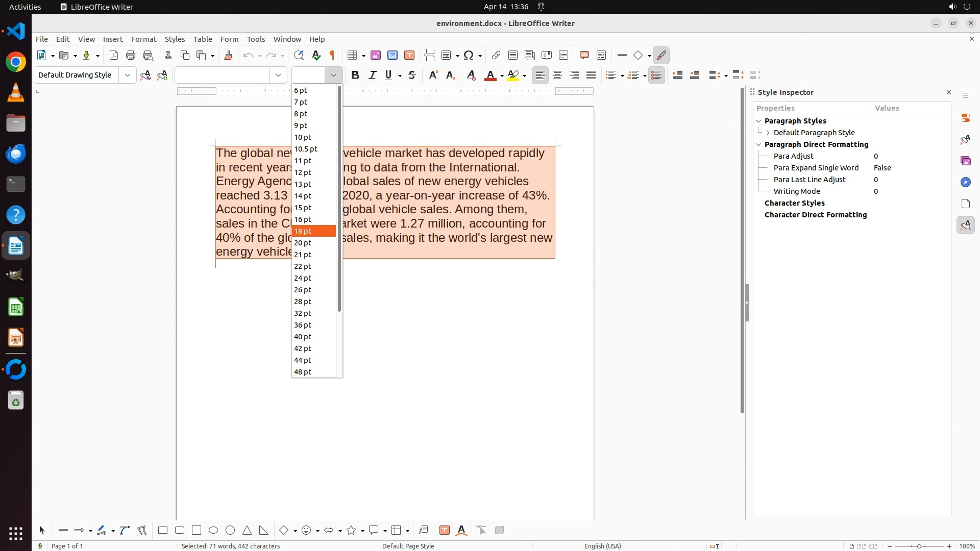This screenshot has width=980, height=551.
Task: Open LibreOffice Calc from the dock
Action: 16,308
